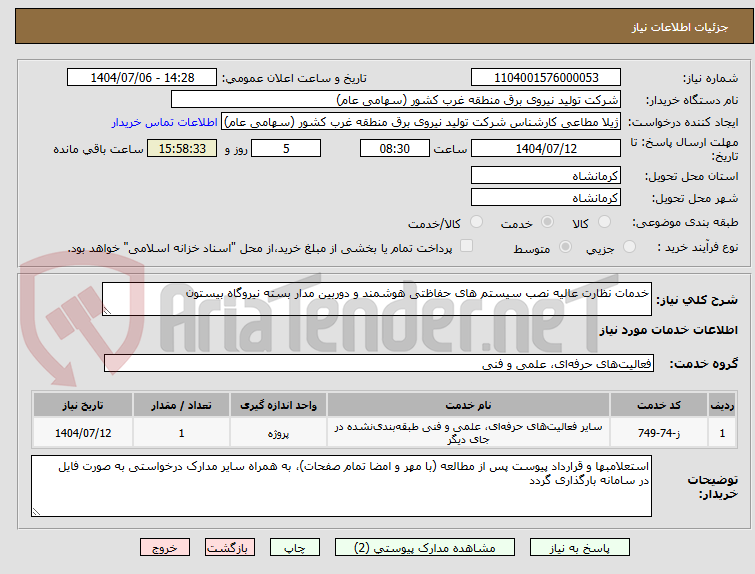Click table date cell 1404/07/12
The image size is (755, 574).
point(83,433)
